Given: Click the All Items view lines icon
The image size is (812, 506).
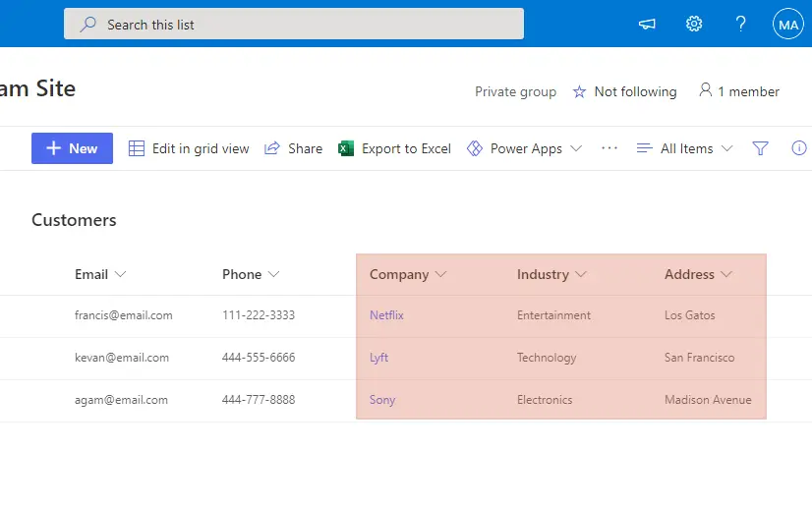Looking at the screenshot, I should pyautogui.click(x=644, y=148).
